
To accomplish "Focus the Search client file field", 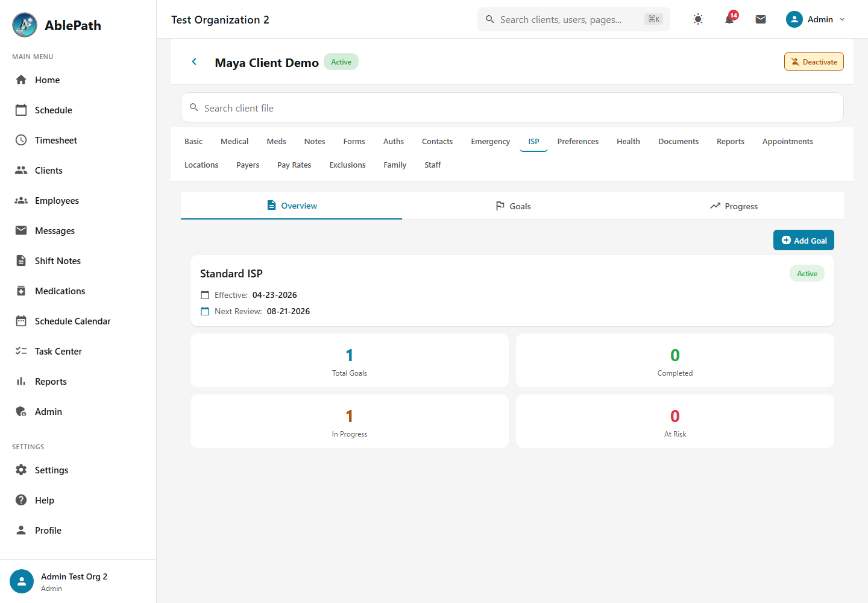I will pos(512,108).
